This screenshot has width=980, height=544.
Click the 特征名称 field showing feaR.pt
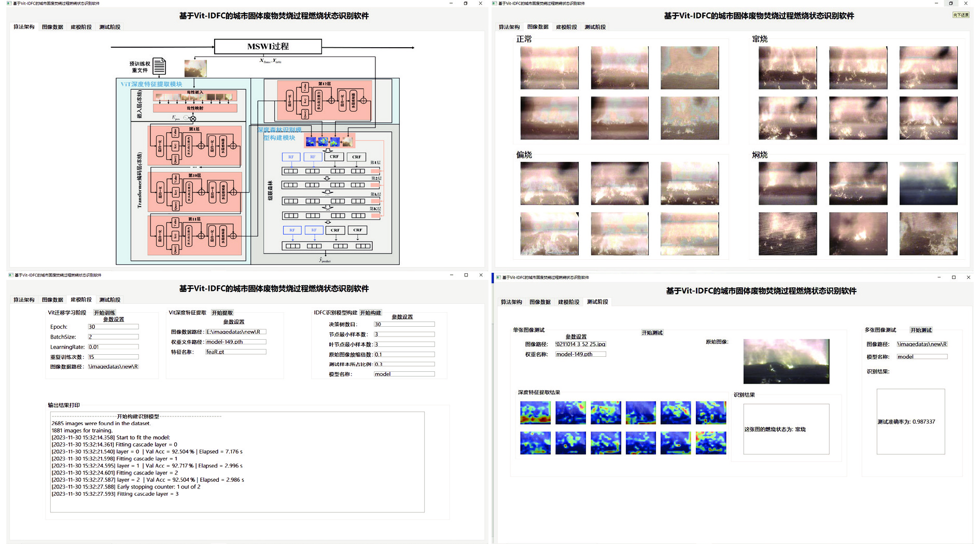click(x=236, y=352)
